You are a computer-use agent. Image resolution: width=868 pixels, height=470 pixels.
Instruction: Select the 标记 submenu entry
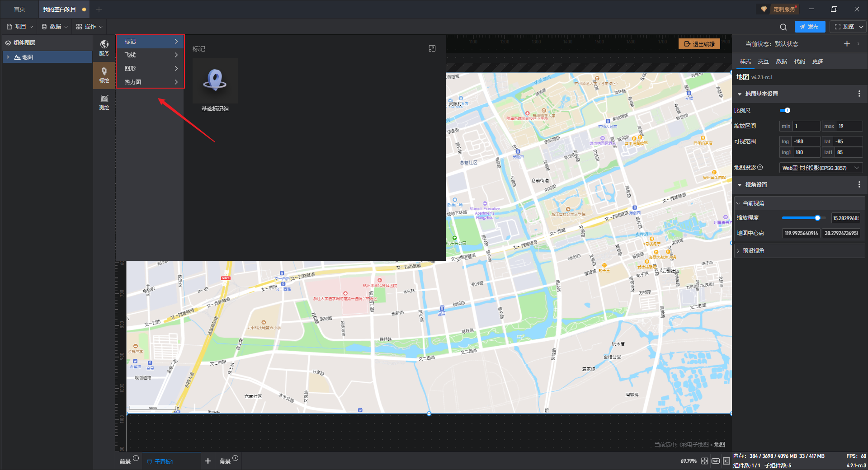(x=150, y=42)
